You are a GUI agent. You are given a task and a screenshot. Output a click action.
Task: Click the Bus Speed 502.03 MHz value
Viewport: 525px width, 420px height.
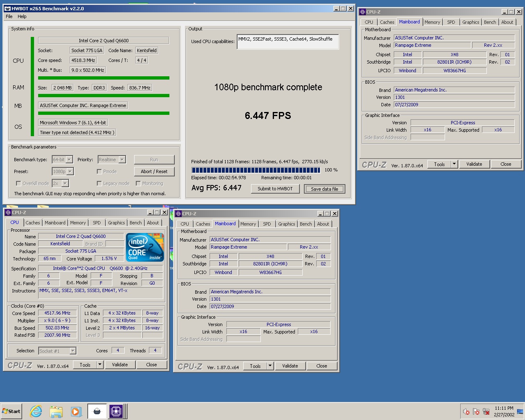(57, 328)
